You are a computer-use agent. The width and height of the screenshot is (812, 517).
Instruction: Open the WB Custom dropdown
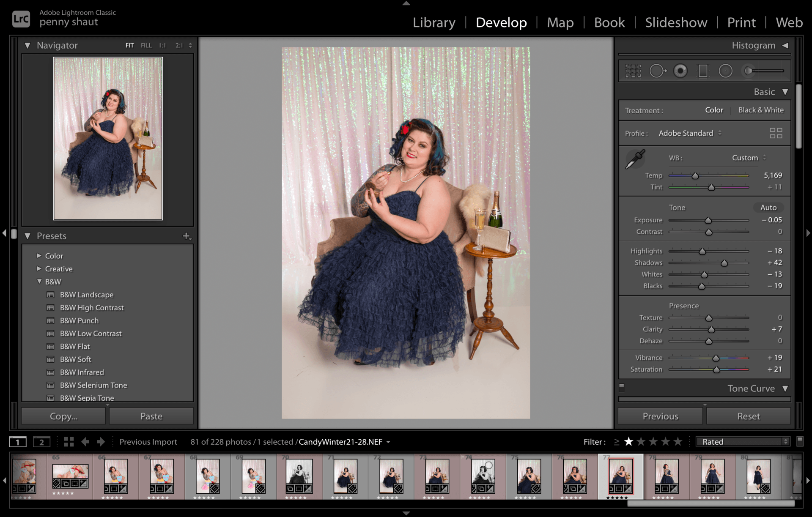point(749,158)
